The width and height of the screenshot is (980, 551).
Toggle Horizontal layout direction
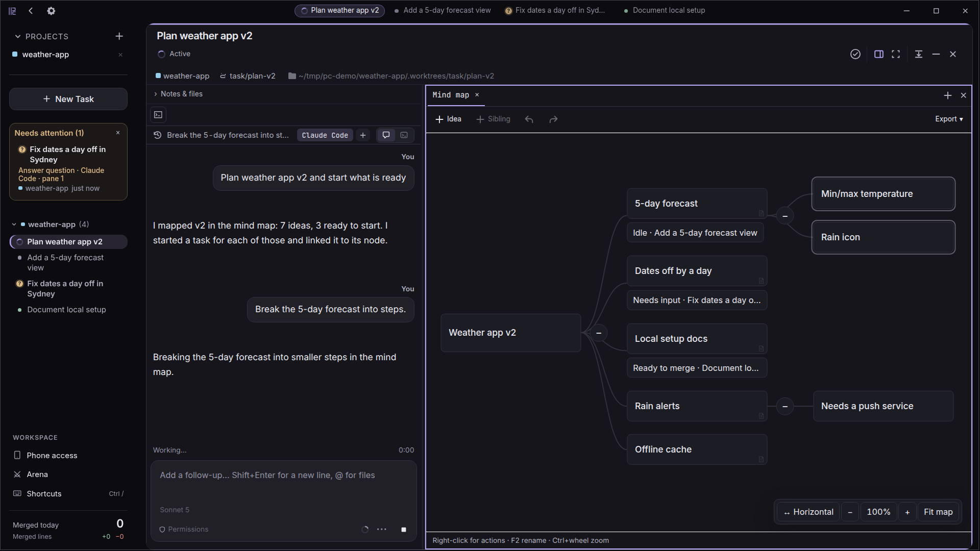pos(808,512)
